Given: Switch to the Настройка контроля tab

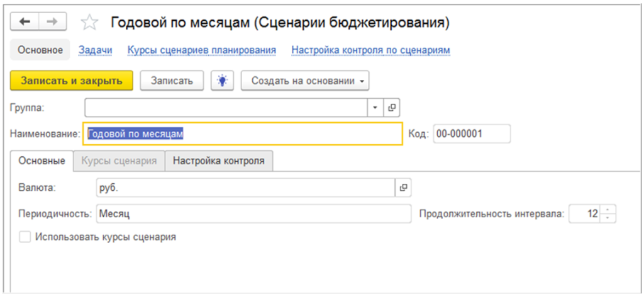Looking at the screenshot, I should (218, 161).
